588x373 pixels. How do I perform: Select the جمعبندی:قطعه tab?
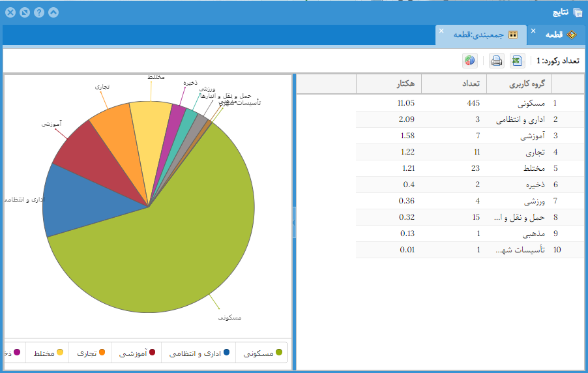point(481,35)
